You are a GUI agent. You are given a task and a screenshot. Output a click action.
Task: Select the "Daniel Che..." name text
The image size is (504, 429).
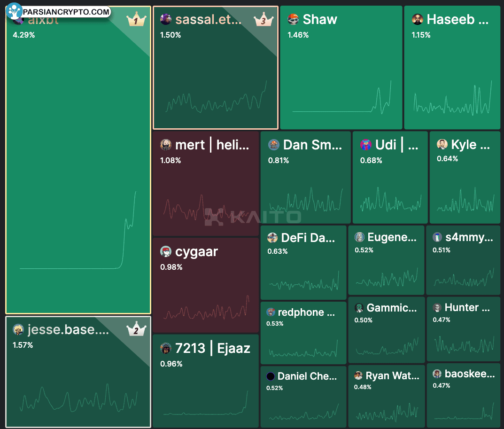pyautogui.click(x=307, y=376)
